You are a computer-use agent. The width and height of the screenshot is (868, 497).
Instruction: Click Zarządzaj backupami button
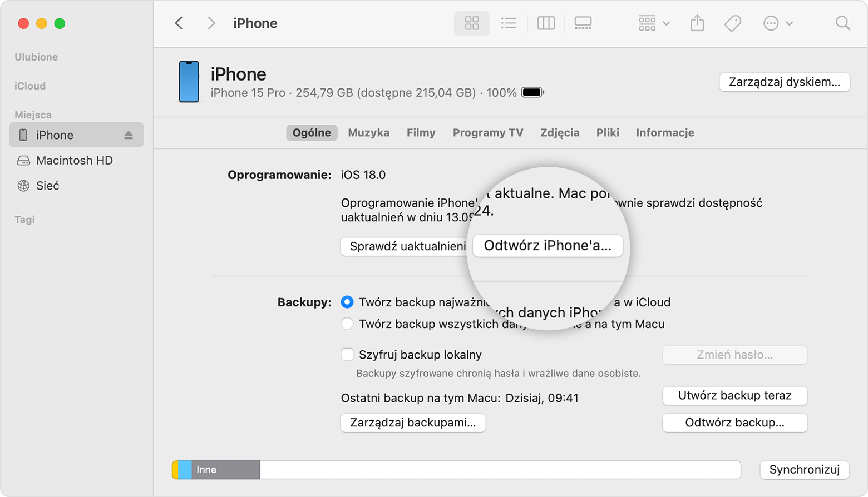pyautogui.click(x=413, y=423)
